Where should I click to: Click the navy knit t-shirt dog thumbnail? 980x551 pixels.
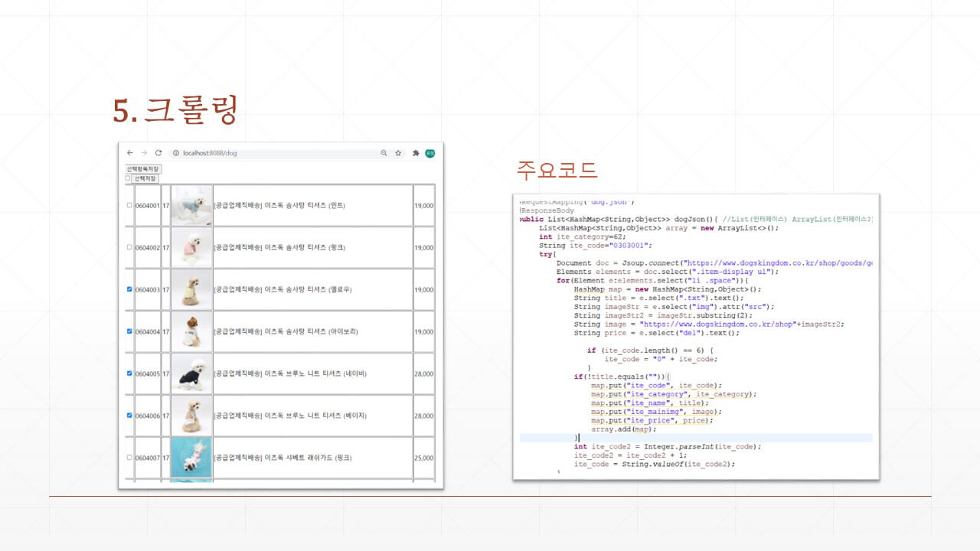(x=191, y=373)
